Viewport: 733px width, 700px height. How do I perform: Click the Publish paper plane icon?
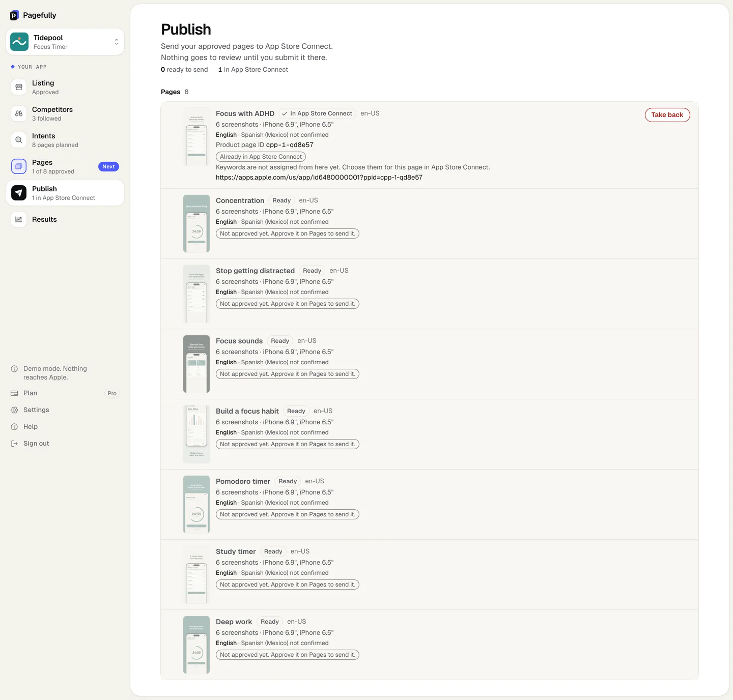[x=19, y=193]
